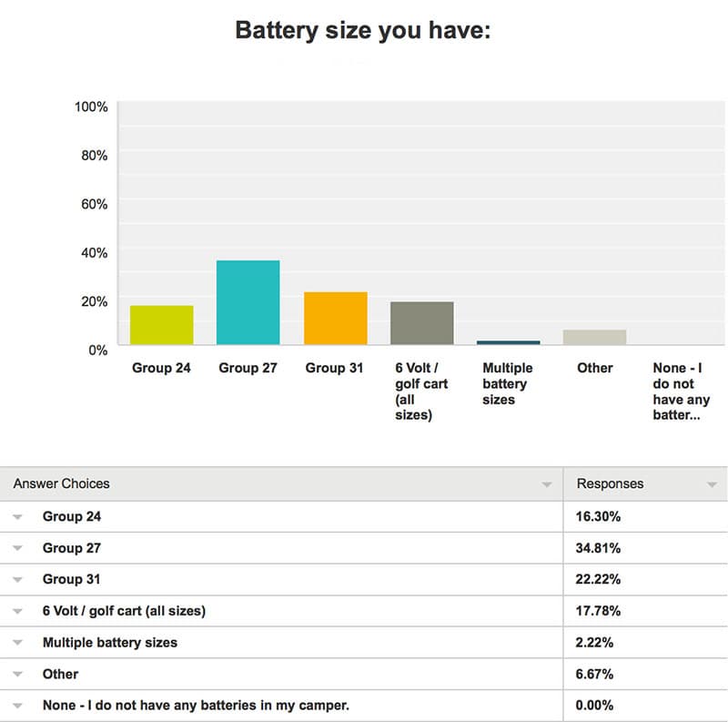
Task: Expand the 6 Volt / golf cart row arrow
Action: click(17, 611)
